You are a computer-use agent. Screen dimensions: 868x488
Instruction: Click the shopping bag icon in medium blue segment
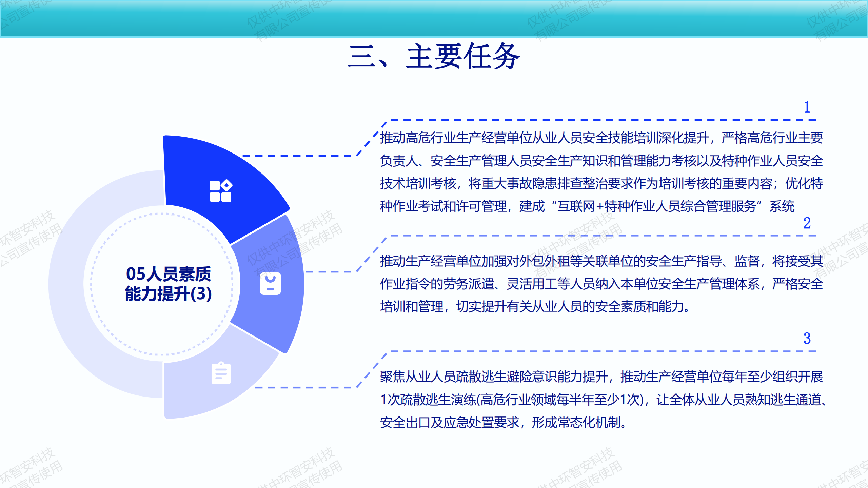(x=270, y=283)
